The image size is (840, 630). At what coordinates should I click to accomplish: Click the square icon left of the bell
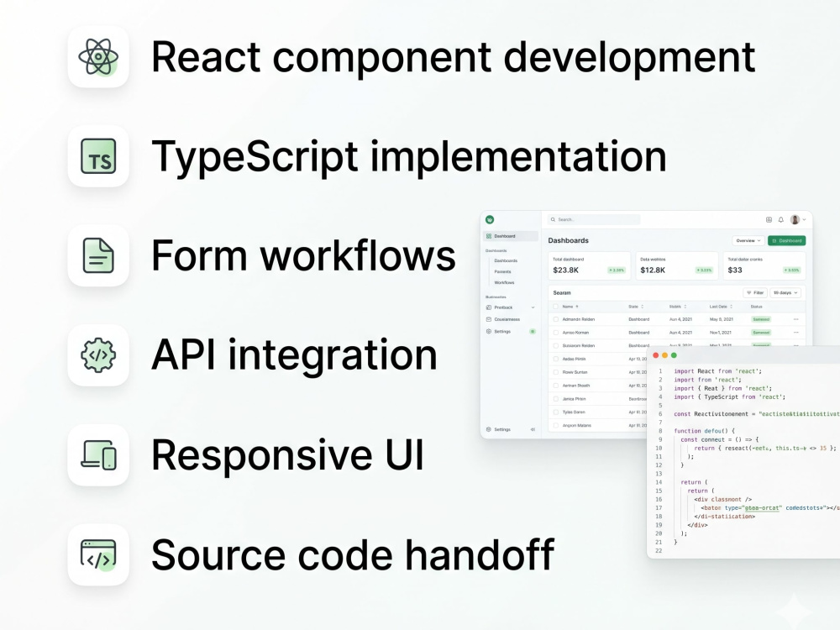tap(769, 219)
